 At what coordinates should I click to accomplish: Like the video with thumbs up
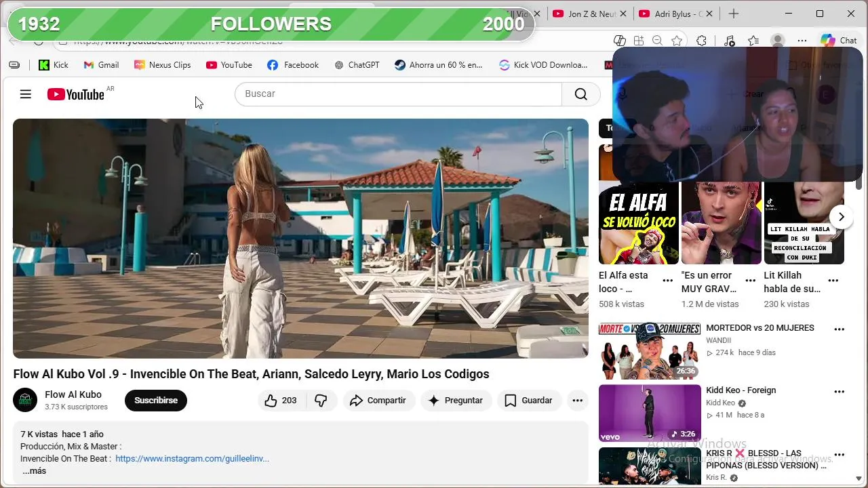tap(281, 401)
